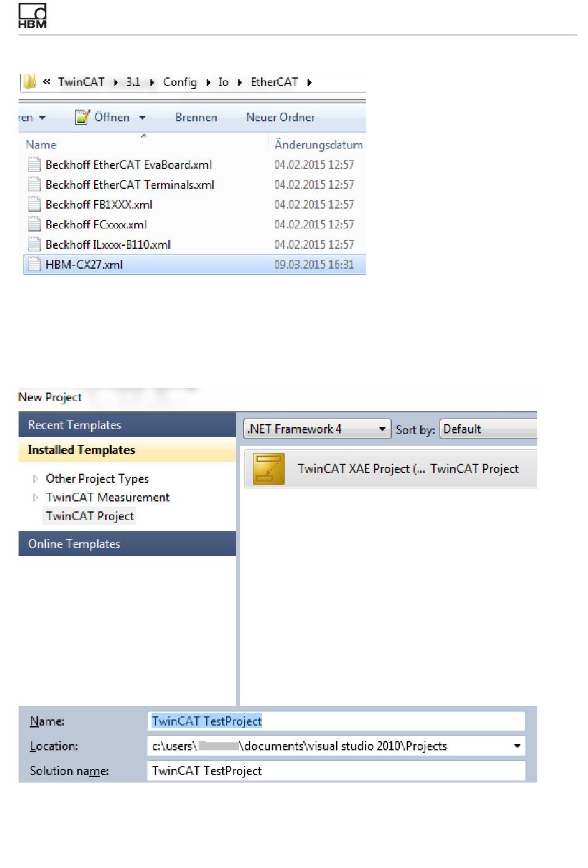Select the TwinCAT XAE Project template row
Screen dimensions: 588x868
tap(391, 469)
